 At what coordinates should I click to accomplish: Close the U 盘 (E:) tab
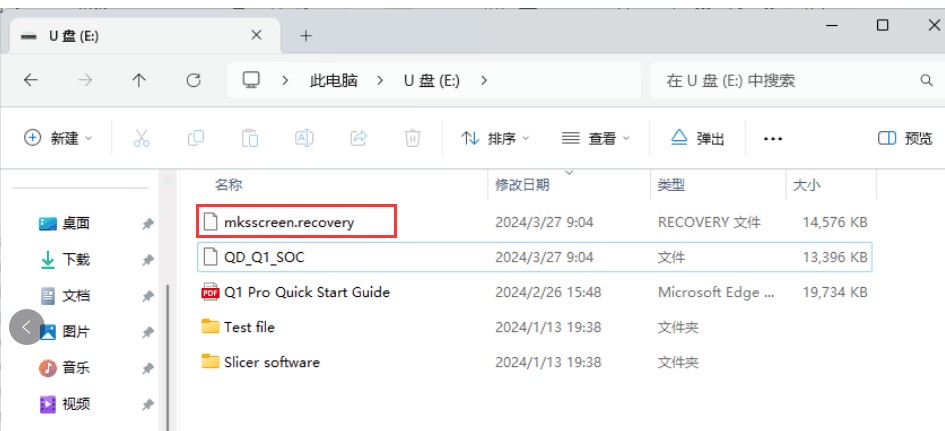[x=257, y=35]
